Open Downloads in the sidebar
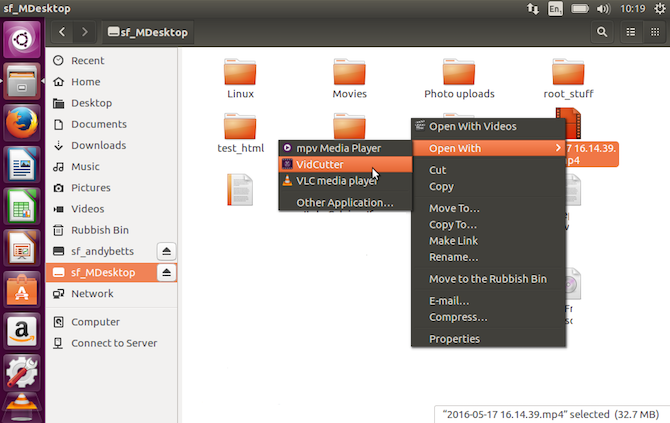 pyautogui.click(x=112, y=145)
